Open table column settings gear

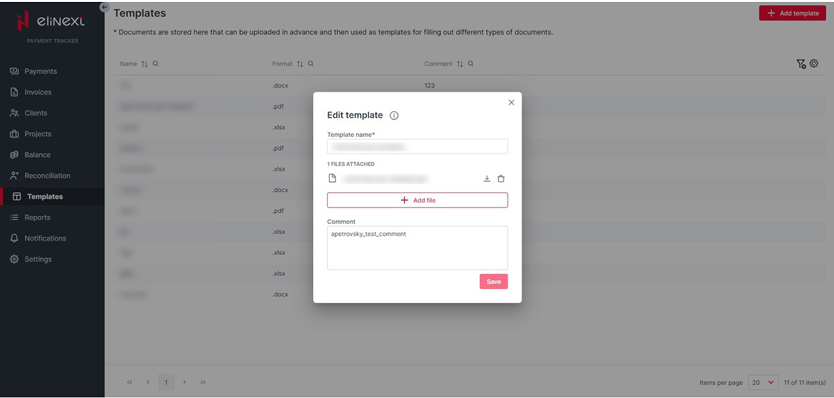click(x=814, y=63)
